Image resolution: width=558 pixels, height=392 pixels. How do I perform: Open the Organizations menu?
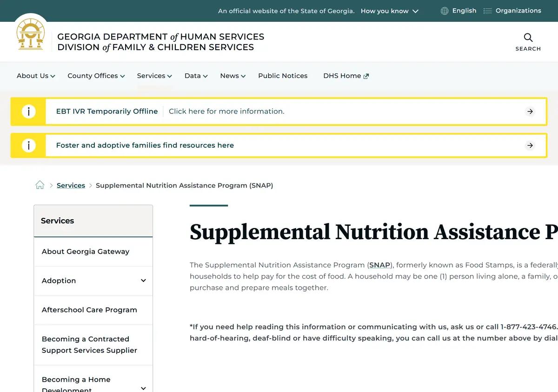518,11
